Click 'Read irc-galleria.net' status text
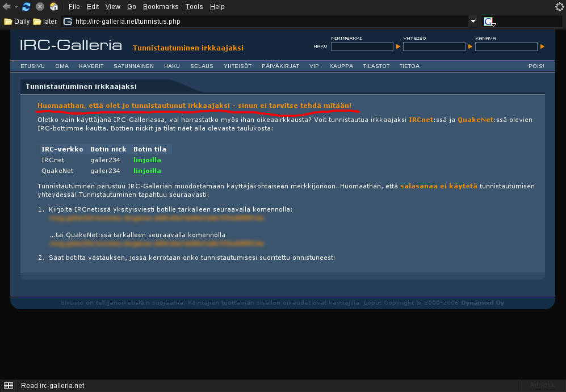566x392 pixels. pos(53,386)
